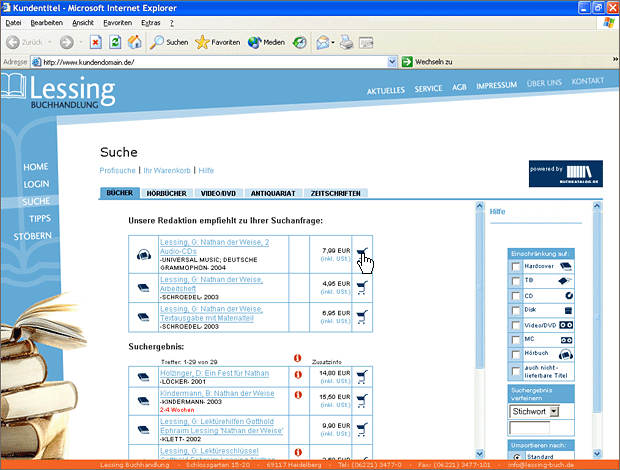Click info icon for Ein Fest für Nathan
This screenshot has height=470, width=620.
click(x=298, y=374)
